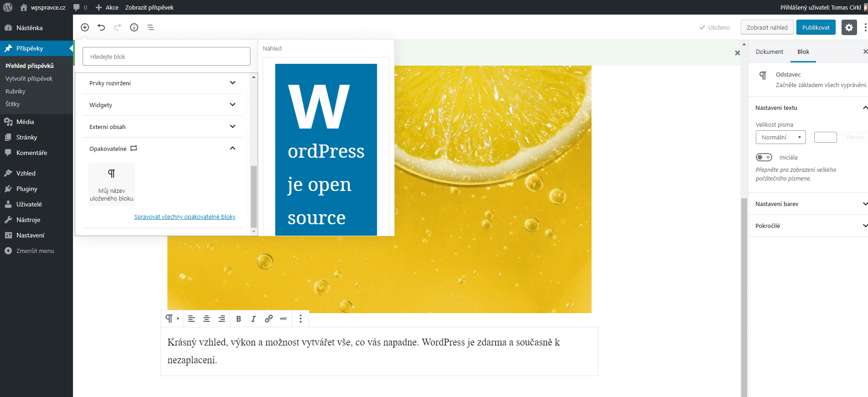Click block inserter list scrollbar

254,196
